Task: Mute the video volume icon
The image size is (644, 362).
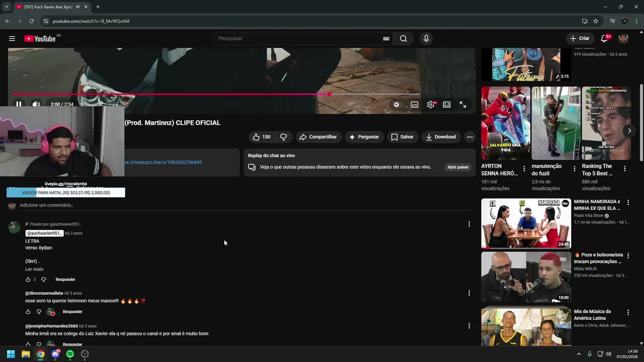Action: (x=36, y=104)
